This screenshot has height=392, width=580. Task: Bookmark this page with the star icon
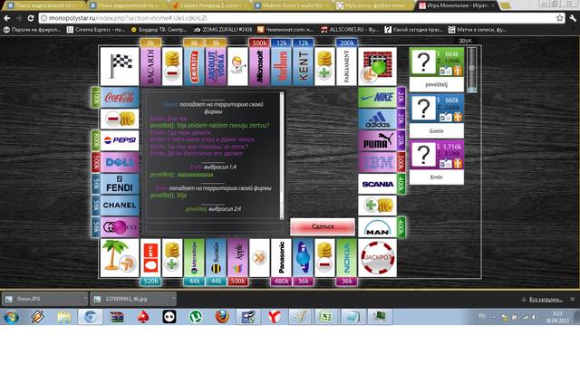(x=560, y=18)
